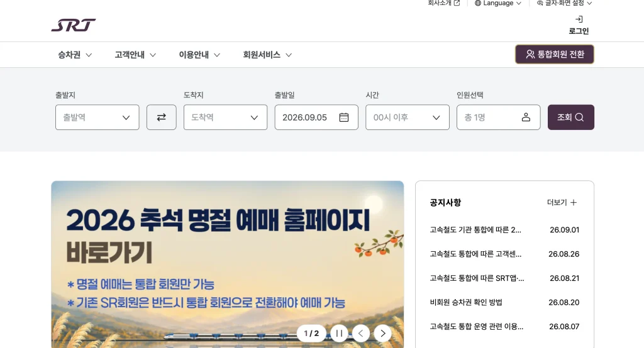
Task: Open the 00시 이후 time dropdown
Action: coord(408,117)
